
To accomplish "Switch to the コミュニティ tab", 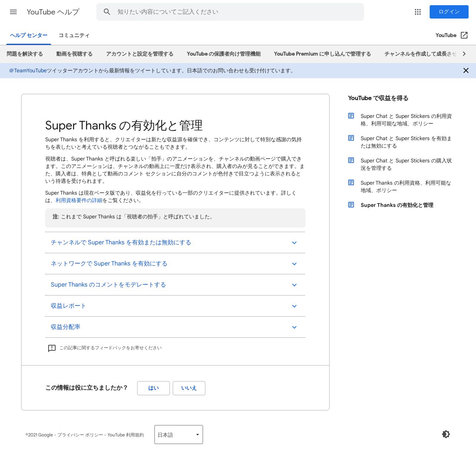I will (x=74, y=35).
